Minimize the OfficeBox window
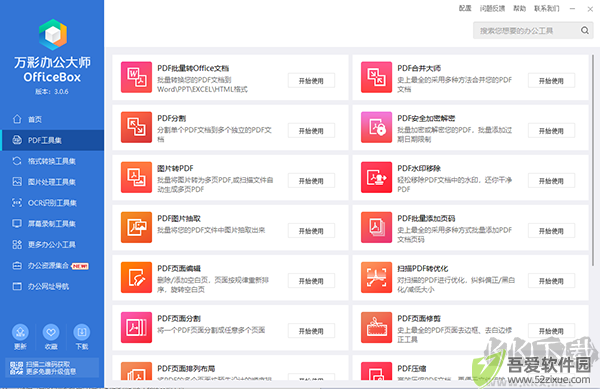The image size is (600, 389). pyautogui.click(x=572, y=8)
